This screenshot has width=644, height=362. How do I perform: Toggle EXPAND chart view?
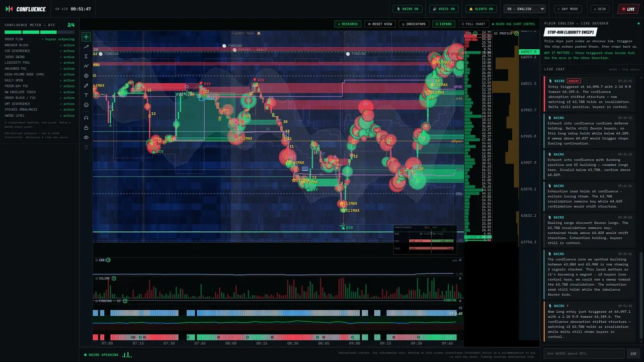pyautogui.click(x=444, y=24)
